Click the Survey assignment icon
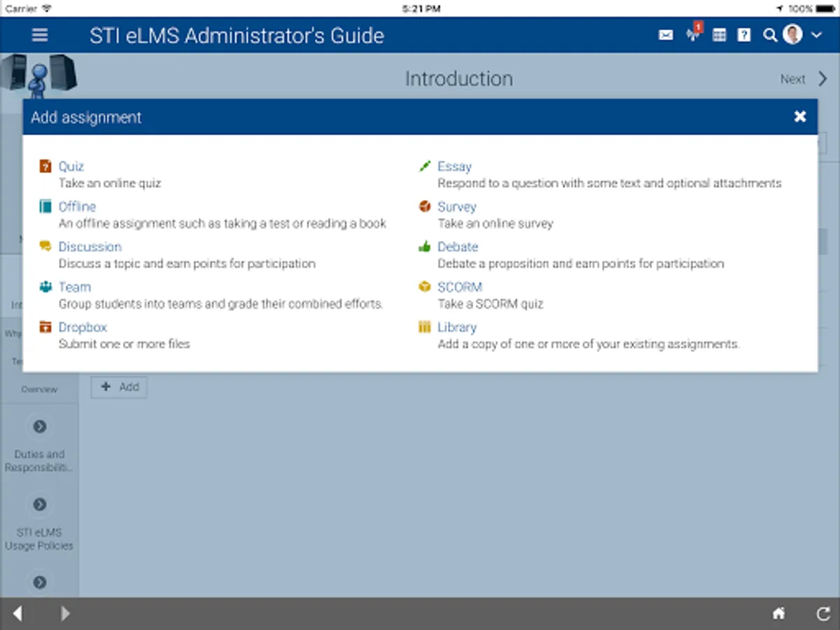The image size is (840, 630). click(x=424, y=206)
